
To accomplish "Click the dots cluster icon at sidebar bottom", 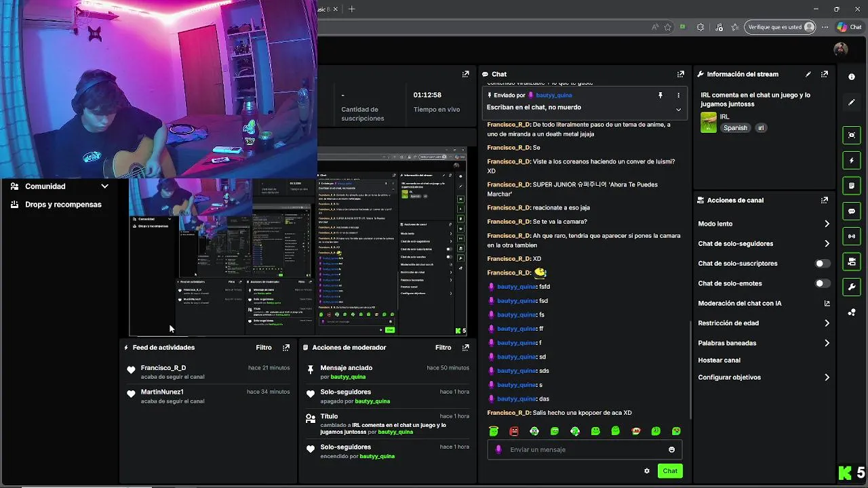I will pyautogui.click(x=852, y=312).
